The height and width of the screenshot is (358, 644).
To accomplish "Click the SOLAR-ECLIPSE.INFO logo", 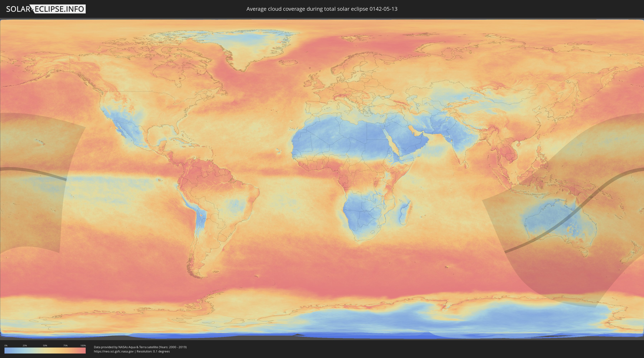I will coord(46,9).
